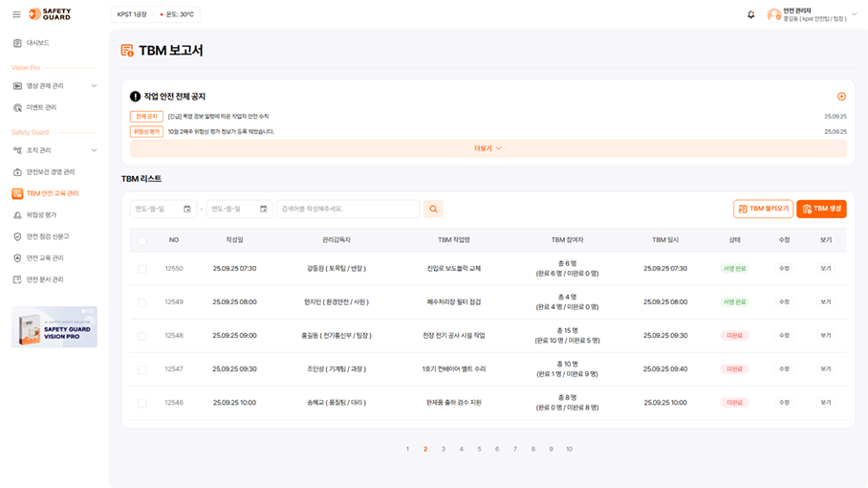The image size is (868, 488).
Task: Click the Safety Guard logo
Action: (50, 14)
